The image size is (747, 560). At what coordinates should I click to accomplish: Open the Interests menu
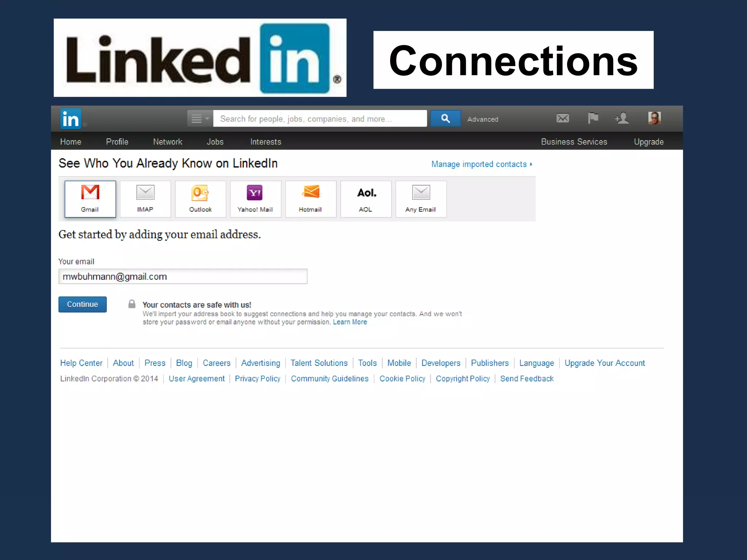[x=266, y=142]
